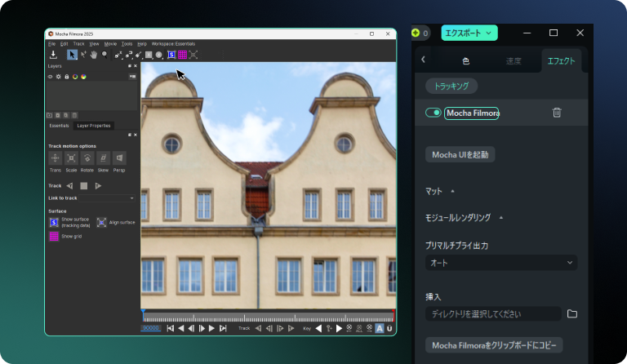Viewport: 627px width, 364px height.
Task: Click Track backwards button in Layer Properties
Action: [70, 186]
